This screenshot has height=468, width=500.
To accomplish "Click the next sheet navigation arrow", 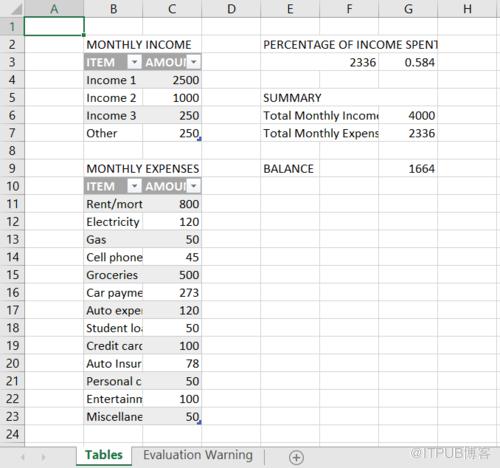I will pyautogui.click(x=43, y=457).
